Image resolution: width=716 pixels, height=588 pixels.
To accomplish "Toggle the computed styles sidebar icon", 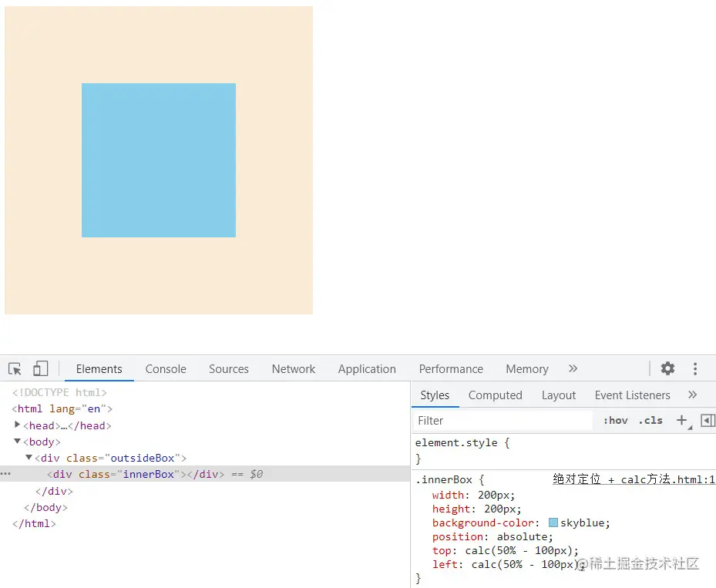I will (x=708, y=420).
